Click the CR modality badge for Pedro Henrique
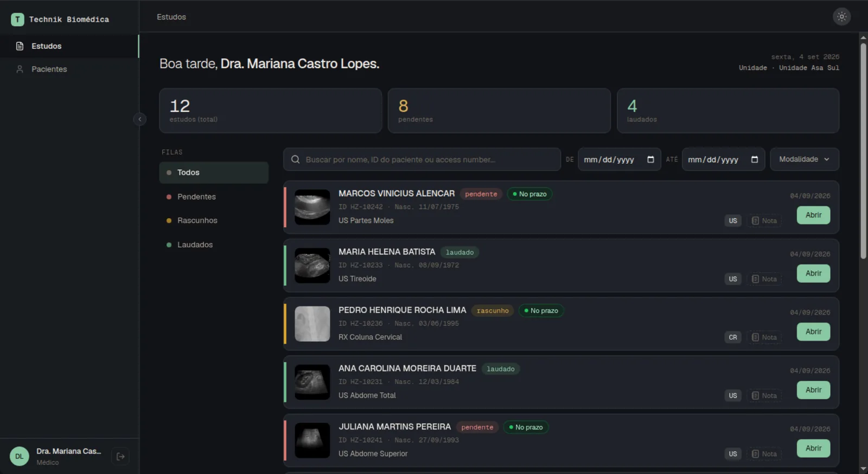 click(x=733, y=337)
